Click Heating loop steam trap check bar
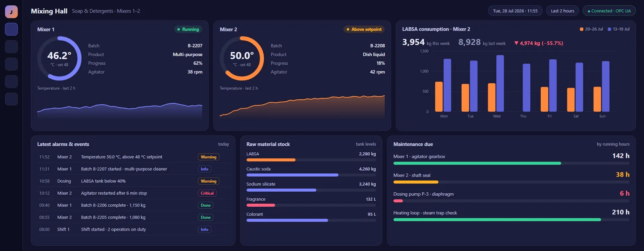Image resolution: width=644 pixels, height=251 pixels. coord(512,220)
